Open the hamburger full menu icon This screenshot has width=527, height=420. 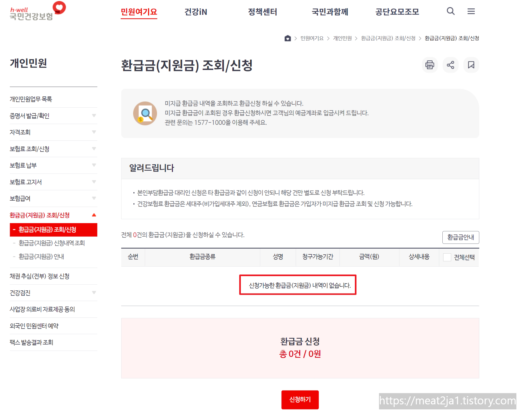coord(471,11)
